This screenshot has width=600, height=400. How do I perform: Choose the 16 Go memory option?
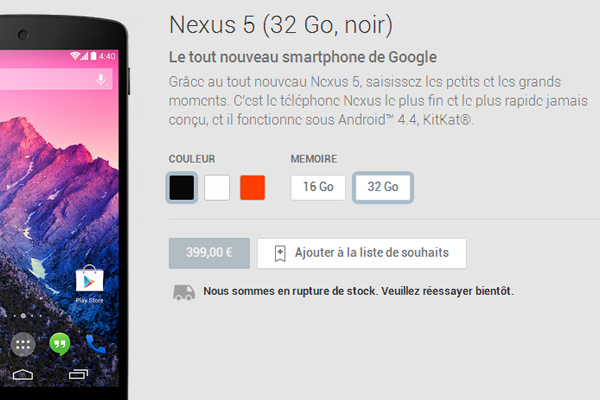[318, 187]
